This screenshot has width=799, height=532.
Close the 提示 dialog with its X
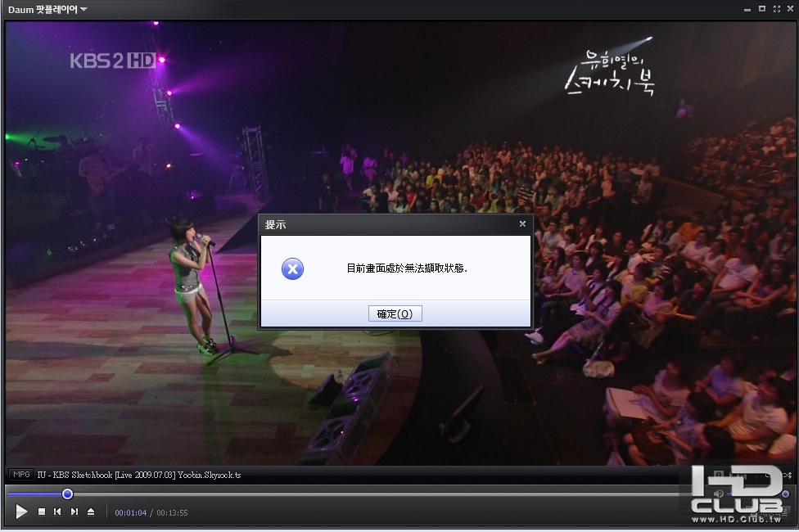click(522, 223)
